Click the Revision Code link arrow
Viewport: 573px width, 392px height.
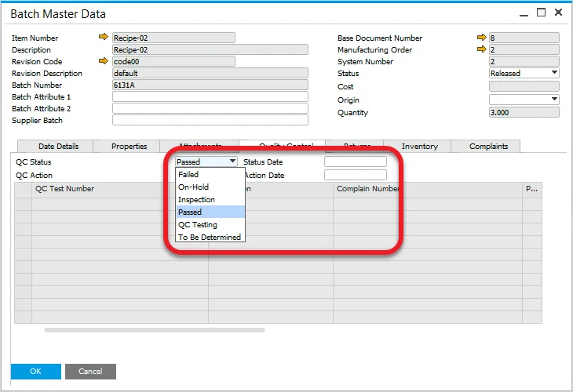click(103, 61)
